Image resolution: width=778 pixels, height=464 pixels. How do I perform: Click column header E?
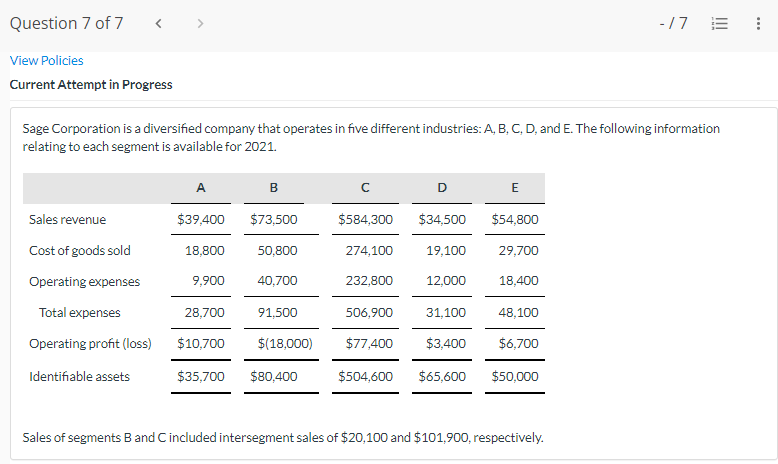coord(515,188)
